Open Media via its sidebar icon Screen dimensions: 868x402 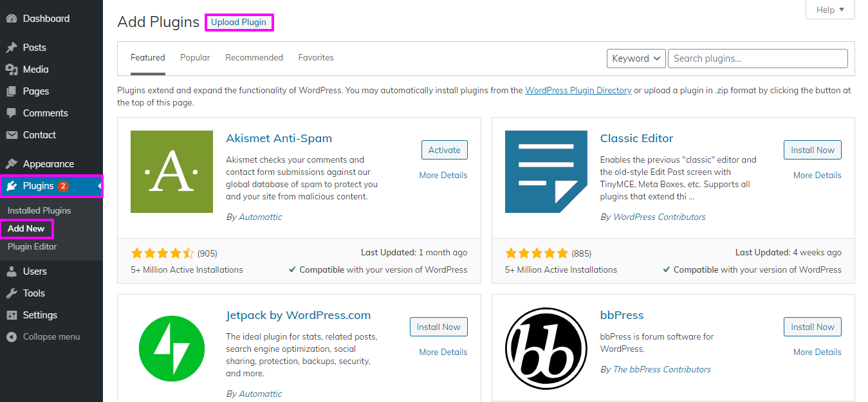pos(12,69)
